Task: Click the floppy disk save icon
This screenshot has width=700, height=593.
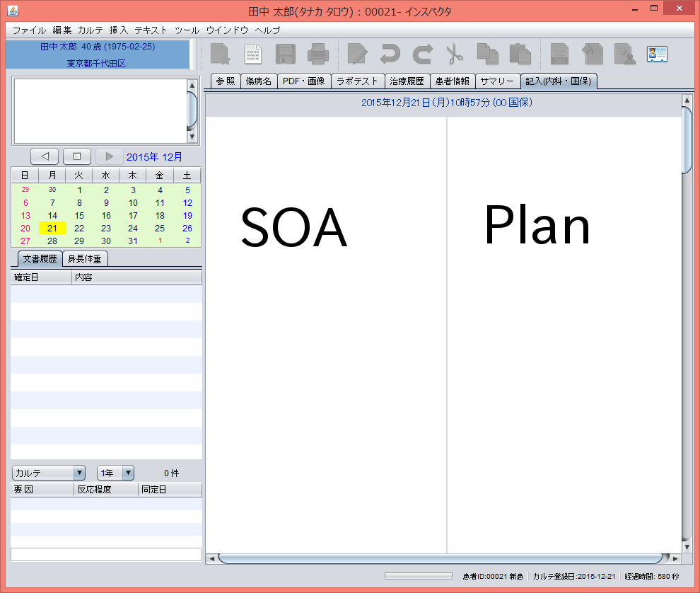Action: point(285,54)
